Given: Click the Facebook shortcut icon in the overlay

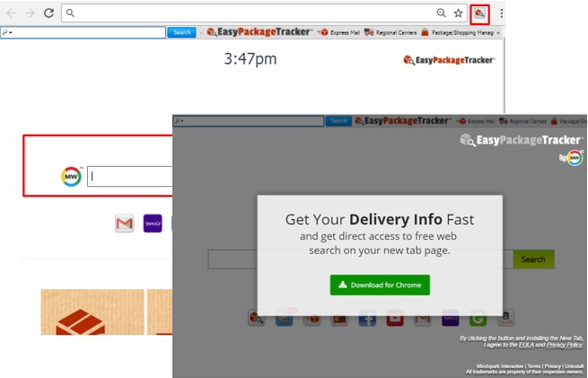Looking at the screenshot, I should 367,318.
